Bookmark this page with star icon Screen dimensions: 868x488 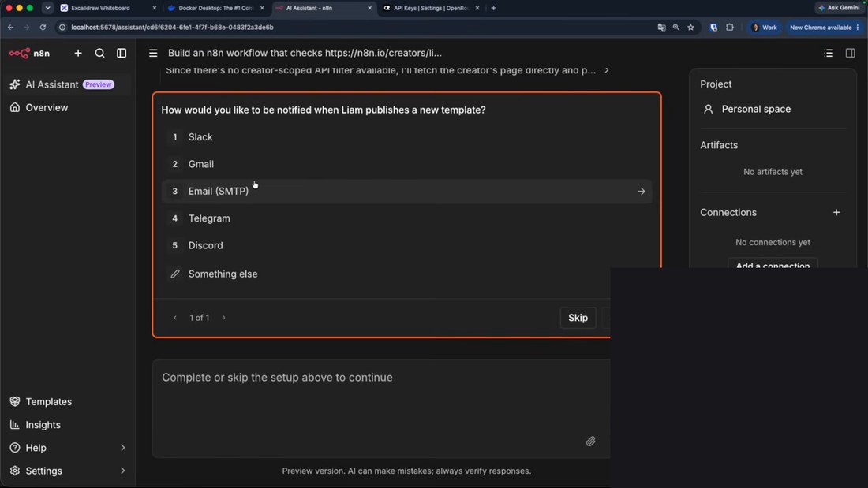[x=690, y=27]
